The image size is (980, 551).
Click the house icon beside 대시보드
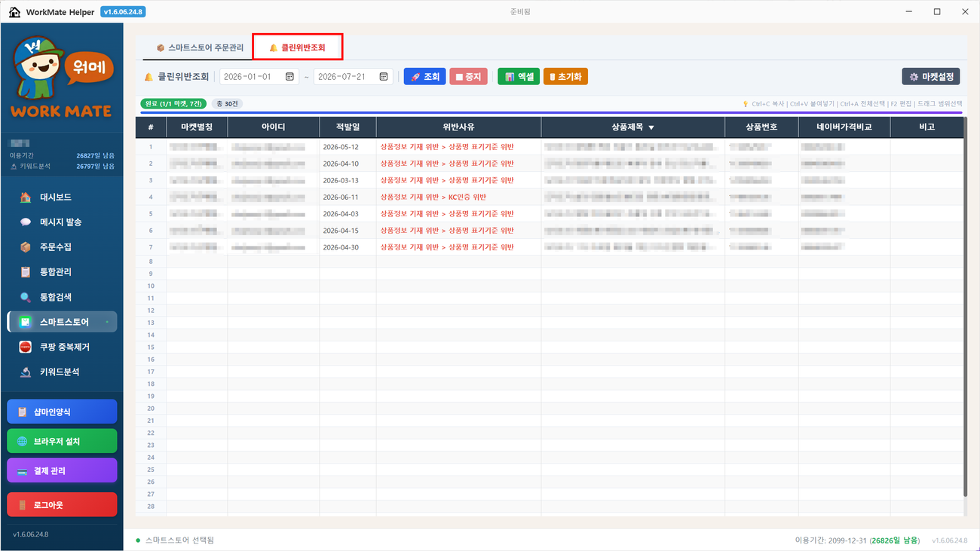[x=26, y=197]
